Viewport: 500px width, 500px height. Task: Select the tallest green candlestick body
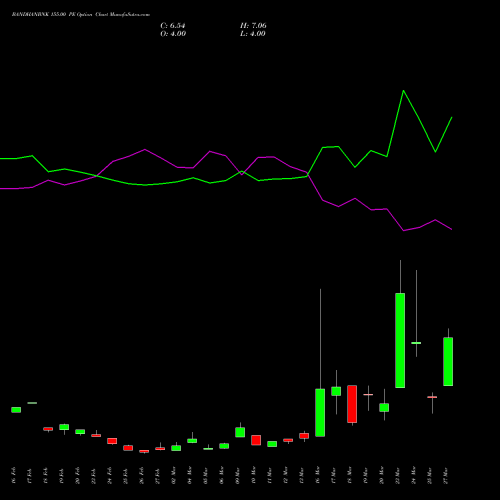(400, 340)
